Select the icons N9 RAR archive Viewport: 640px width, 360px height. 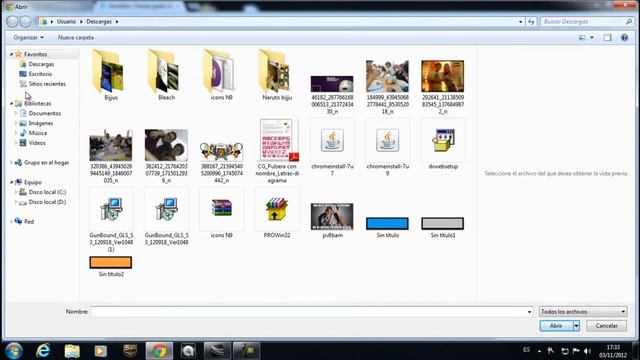tap(222, 213)
